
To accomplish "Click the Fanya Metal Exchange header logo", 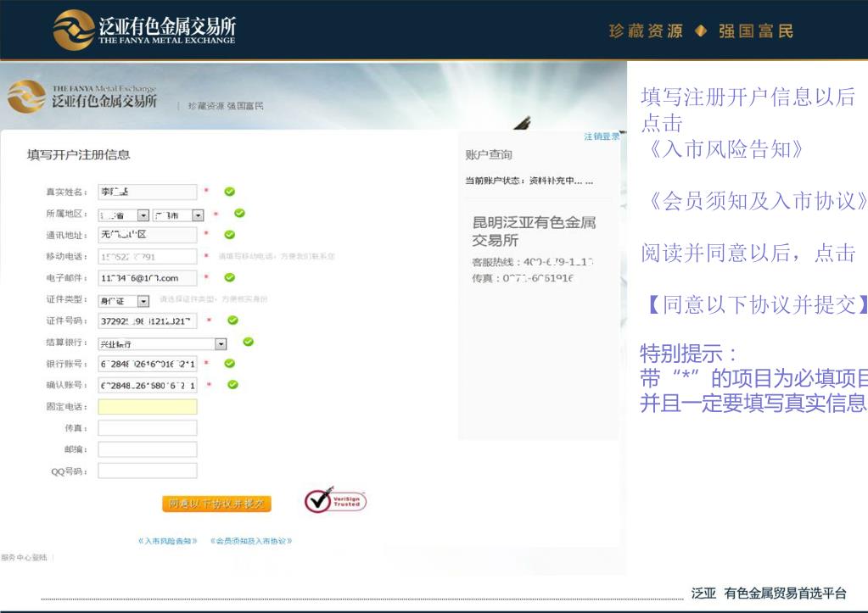I will [145, 30].
